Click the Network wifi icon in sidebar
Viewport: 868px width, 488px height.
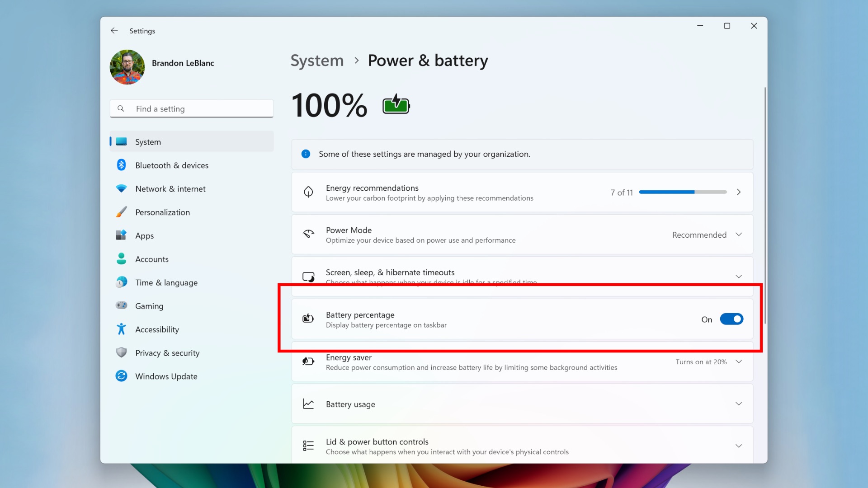tap(121, 188)
